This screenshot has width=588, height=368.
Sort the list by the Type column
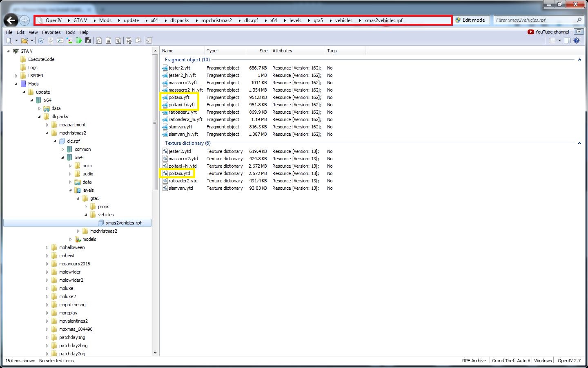point(225,51)
